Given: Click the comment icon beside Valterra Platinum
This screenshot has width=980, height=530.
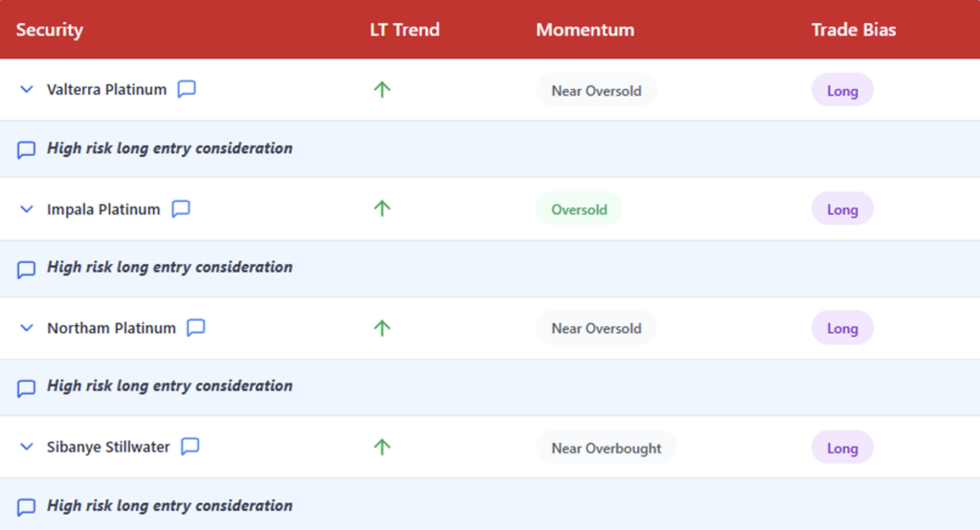Looking at the screenshot, I should pos(187,89).
